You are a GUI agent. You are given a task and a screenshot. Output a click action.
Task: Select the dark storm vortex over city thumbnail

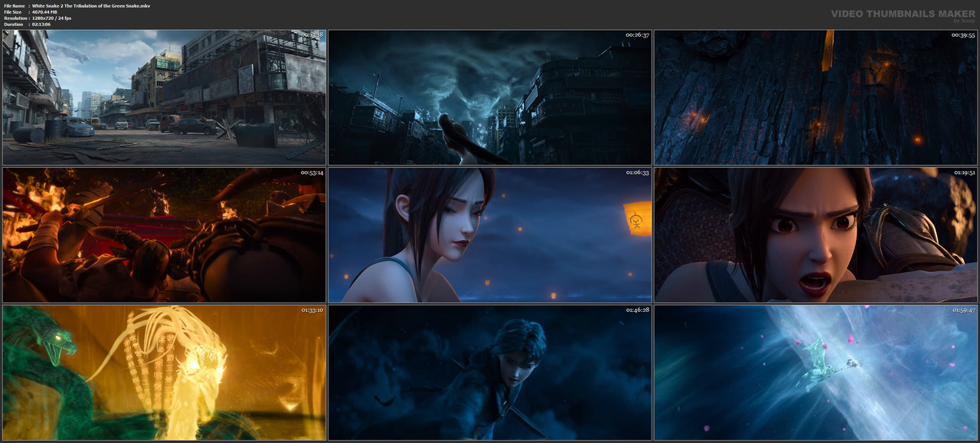[490, 97]
